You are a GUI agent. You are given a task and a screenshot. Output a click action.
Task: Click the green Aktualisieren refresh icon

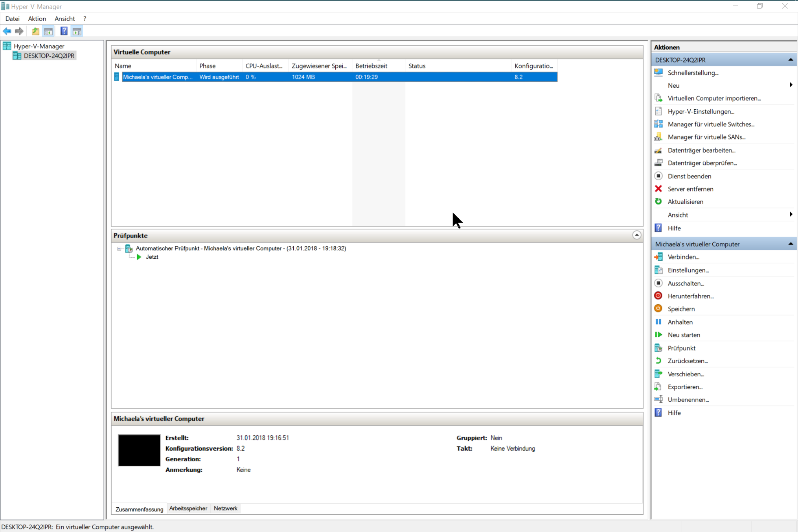click(x=658, y=201)
